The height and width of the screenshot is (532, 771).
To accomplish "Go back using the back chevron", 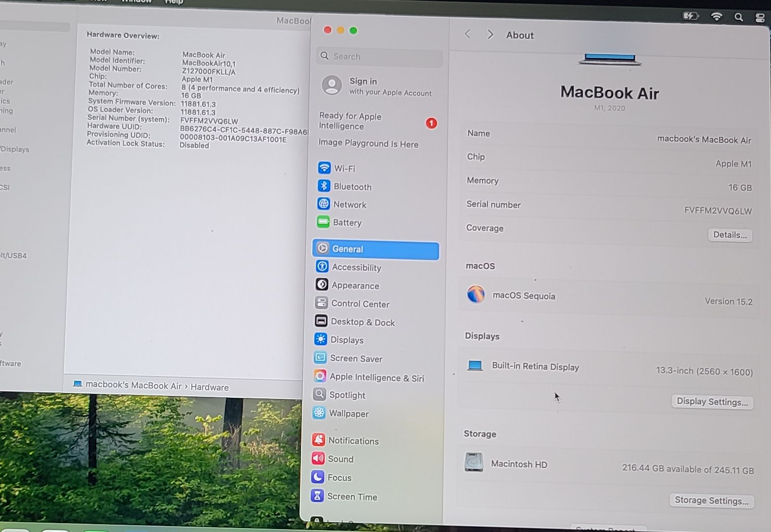I will click(468, 35).
